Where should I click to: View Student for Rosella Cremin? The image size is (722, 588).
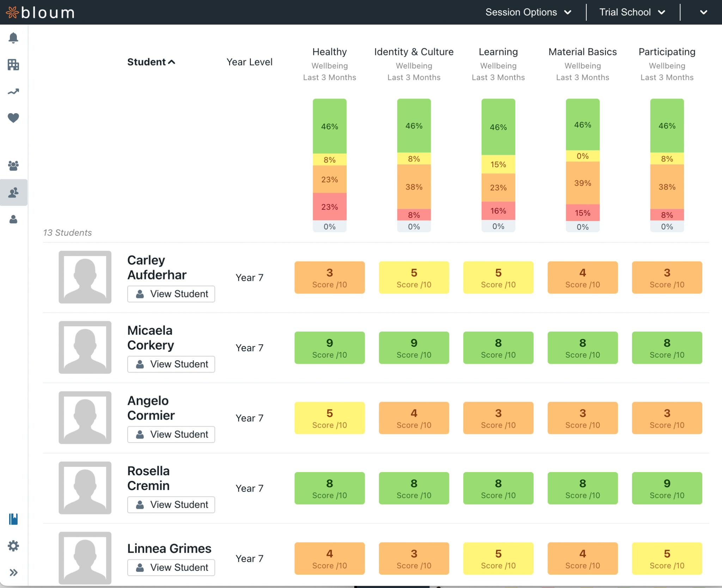point(171,505)
